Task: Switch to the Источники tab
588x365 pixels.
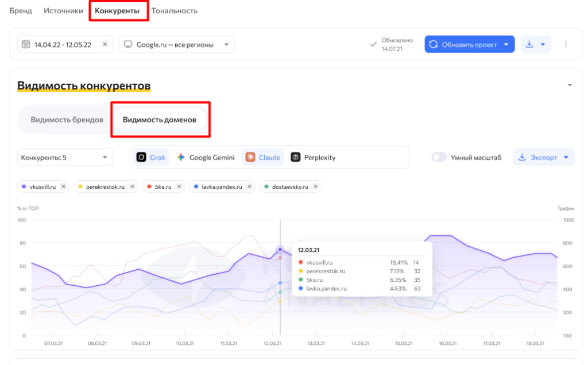Action: [x=61, y=11]
